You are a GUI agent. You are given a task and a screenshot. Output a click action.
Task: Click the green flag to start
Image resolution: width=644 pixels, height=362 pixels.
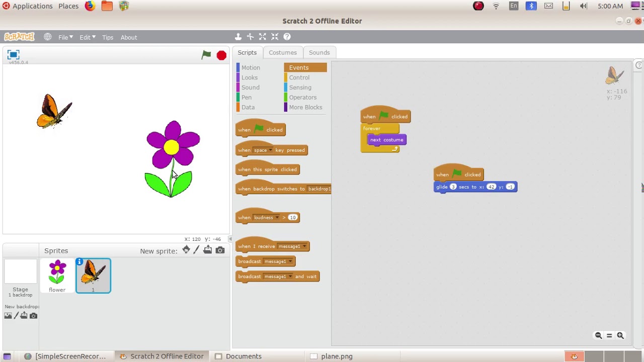click(x=206, y=55)
